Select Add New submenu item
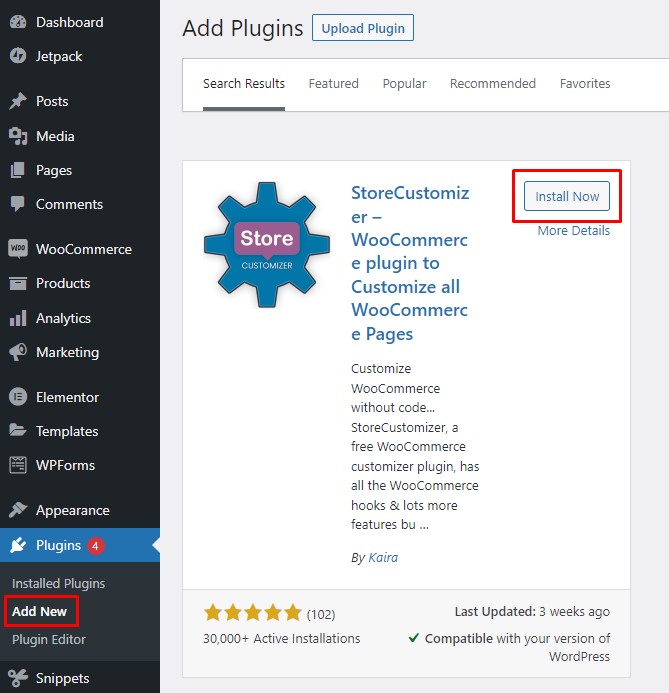 pyautogui.click(x=39, y=612)
